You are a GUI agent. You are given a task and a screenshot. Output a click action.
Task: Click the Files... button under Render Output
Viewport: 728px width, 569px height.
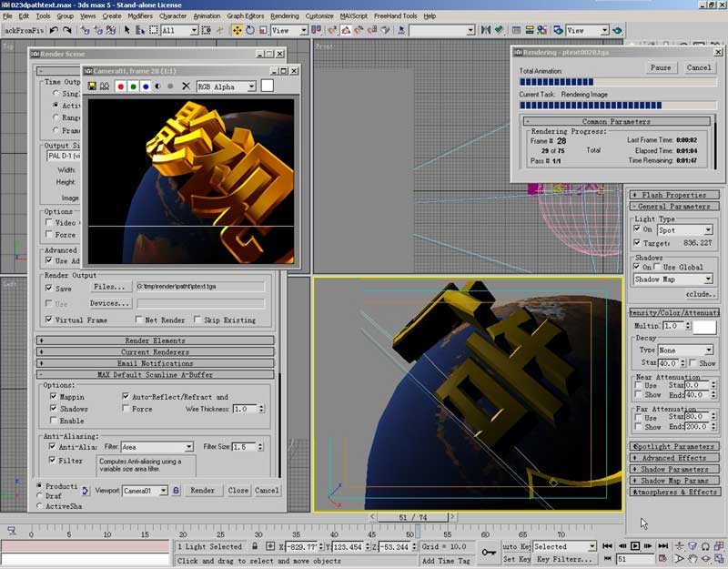[x=109, y=287]
